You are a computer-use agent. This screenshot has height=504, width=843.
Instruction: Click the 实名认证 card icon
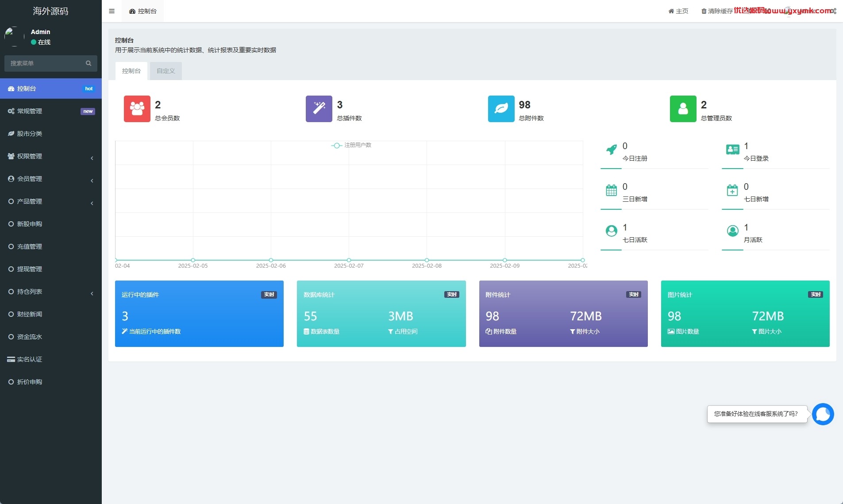coord(11,359)
